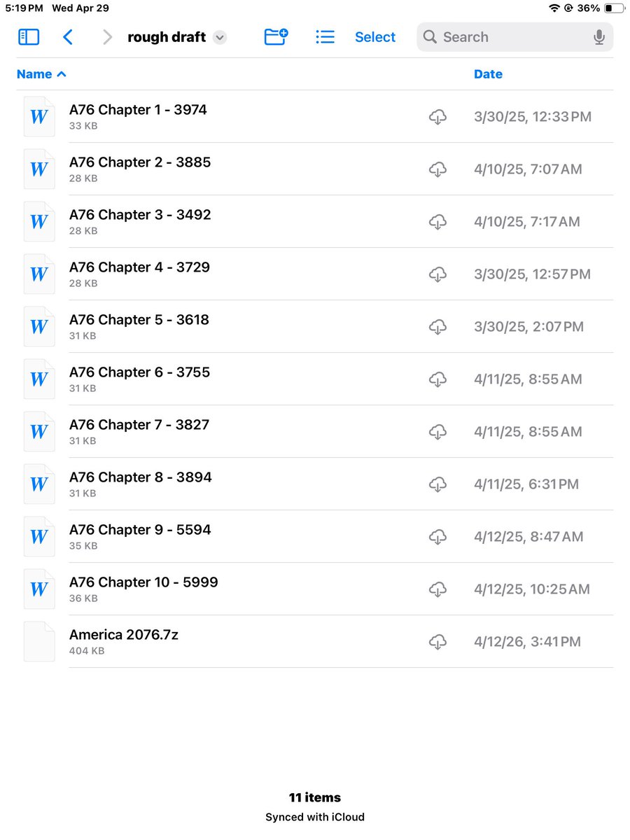Tap the Synced with iCloud status
The width and height of the screenshot is (630, 840).
[315, 817]
